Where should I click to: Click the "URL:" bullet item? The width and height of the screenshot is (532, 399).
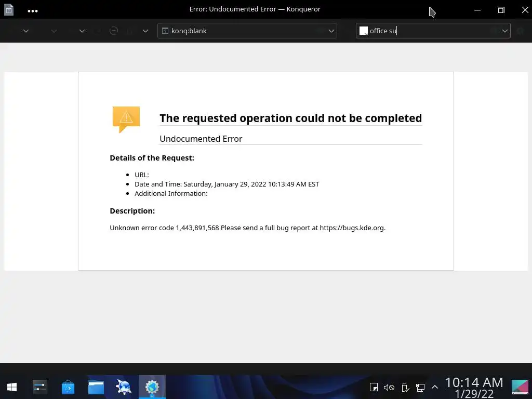[x=142, y=175]
